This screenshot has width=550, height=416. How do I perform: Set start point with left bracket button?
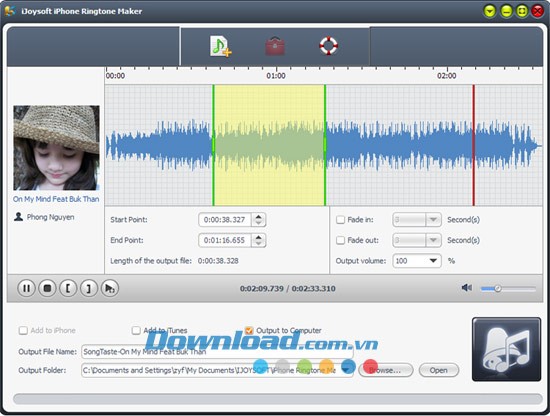tap(68, 288)
